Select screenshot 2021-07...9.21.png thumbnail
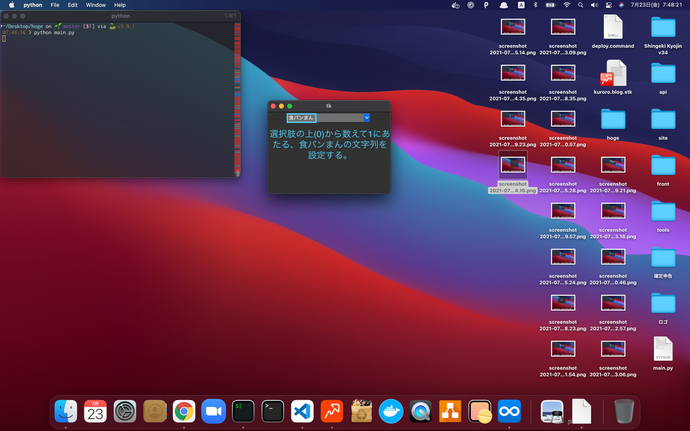Screen dimensions: 690x431 613,165
